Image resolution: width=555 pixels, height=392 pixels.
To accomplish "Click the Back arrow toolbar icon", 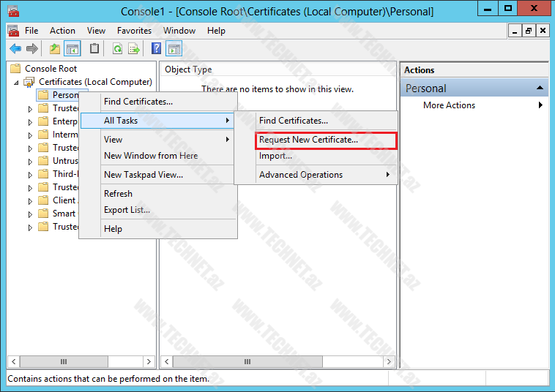I will click(15, 49).
